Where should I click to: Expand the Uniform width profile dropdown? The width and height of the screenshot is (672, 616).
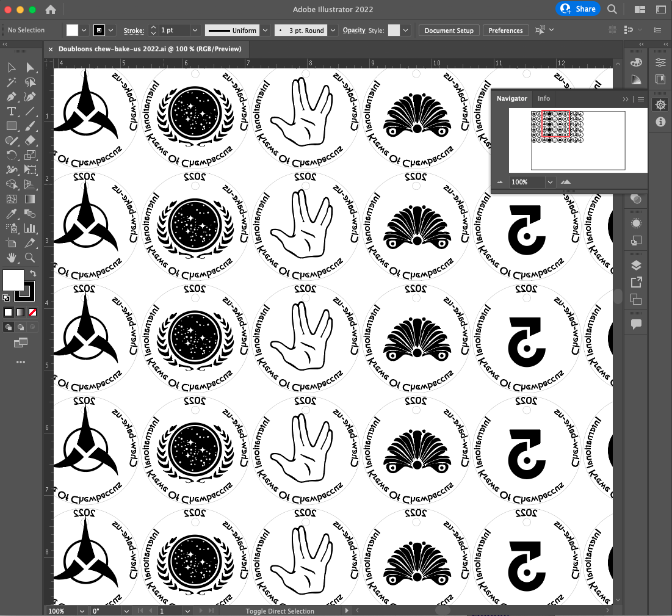coord(266,31)
